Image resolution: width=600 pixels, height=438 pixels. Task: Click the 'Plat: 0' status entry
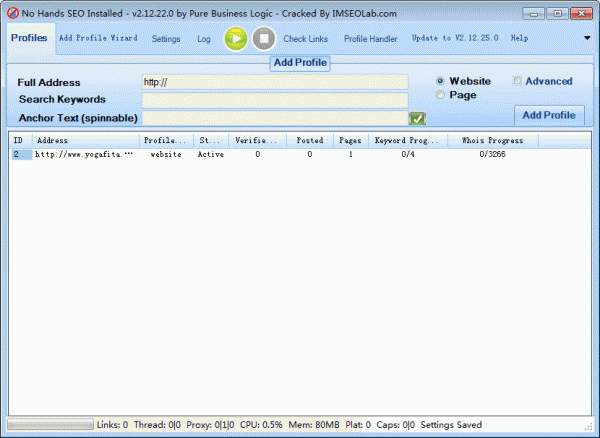pyautogui.click(x=358, y=425)
